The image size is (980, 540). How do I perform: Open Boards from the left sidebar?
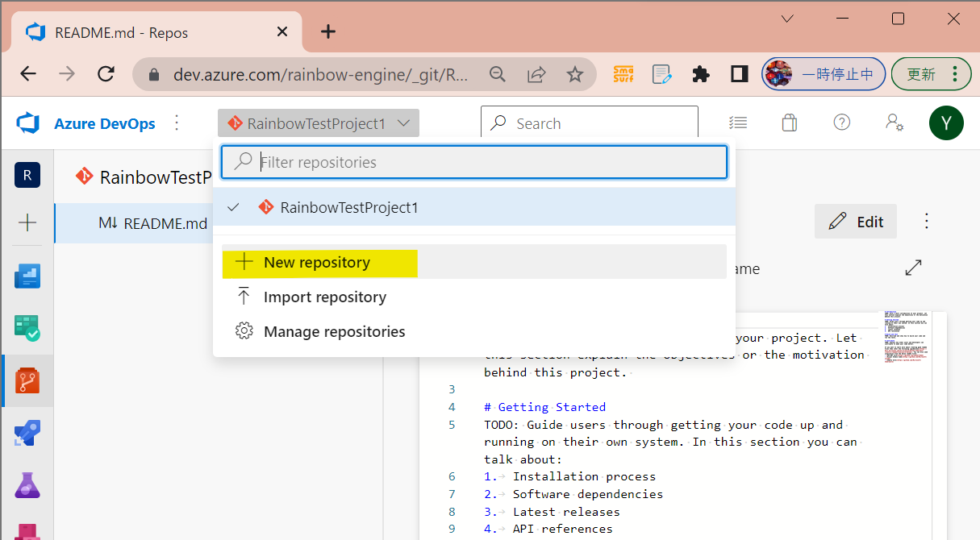click(27, 276)
